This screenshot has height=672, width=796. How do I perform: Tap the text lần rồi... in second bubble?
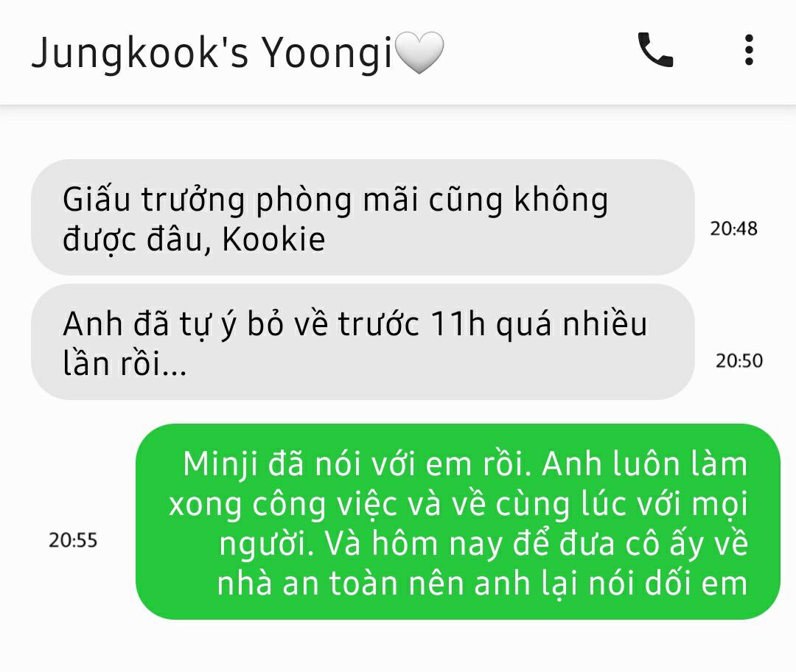(125, 363)
